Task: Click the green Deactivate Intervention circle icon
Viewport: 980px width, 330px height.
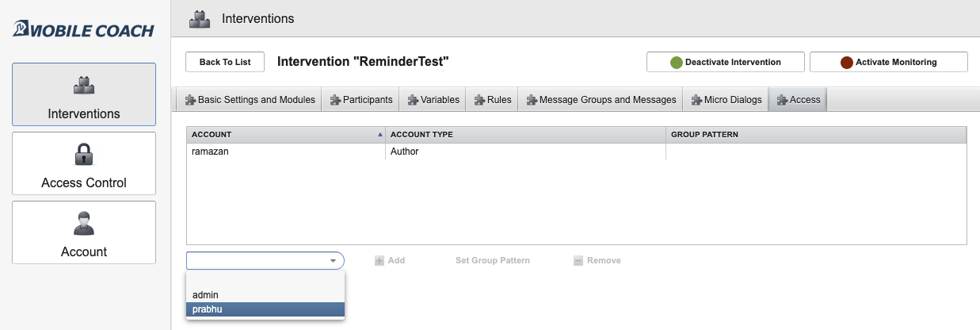Action: [x=677, y=62]
